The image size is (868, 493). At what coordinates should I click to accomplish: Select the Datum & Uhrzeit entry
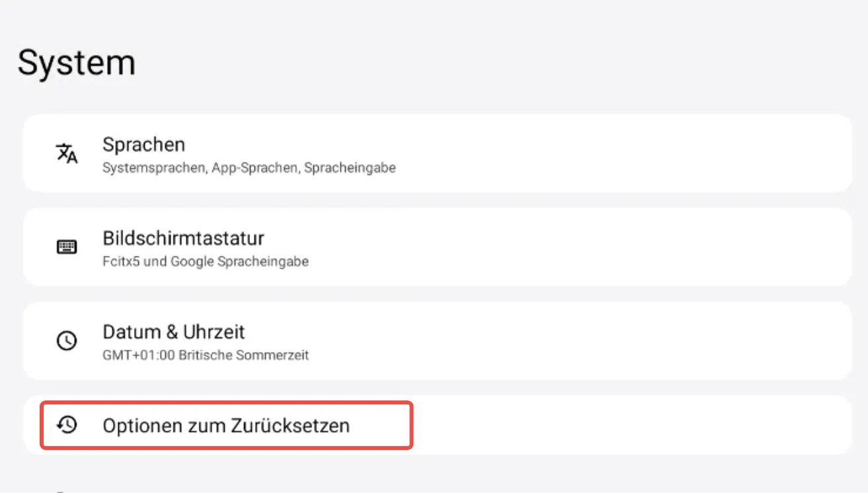point(173,332)
